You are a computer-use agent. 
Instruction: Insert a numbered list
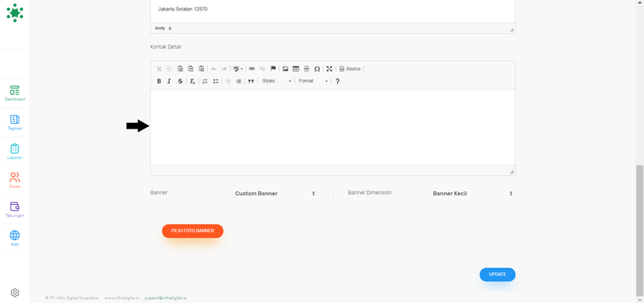(x=204, y=81)
